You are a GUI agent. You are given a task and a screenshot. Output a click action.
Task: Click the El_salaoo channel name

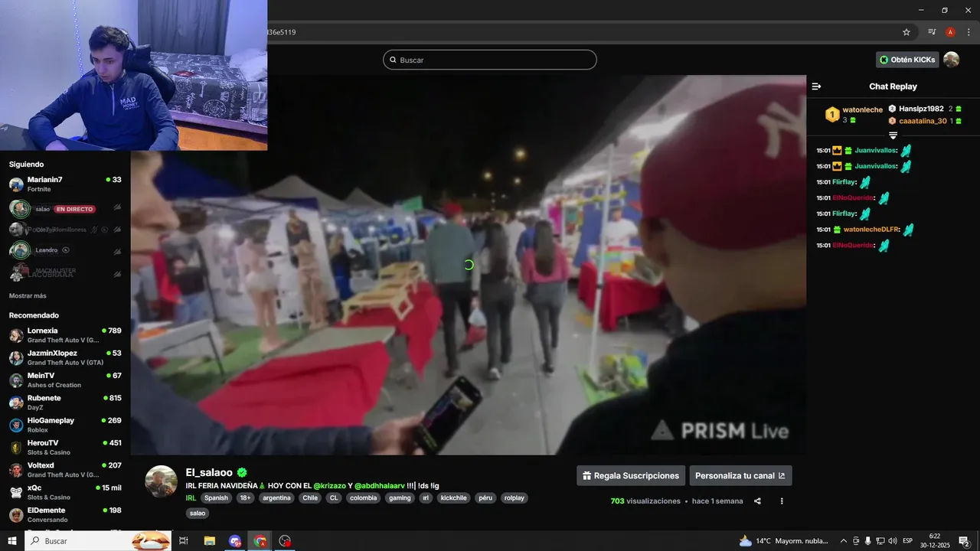(x=210, y=472)
